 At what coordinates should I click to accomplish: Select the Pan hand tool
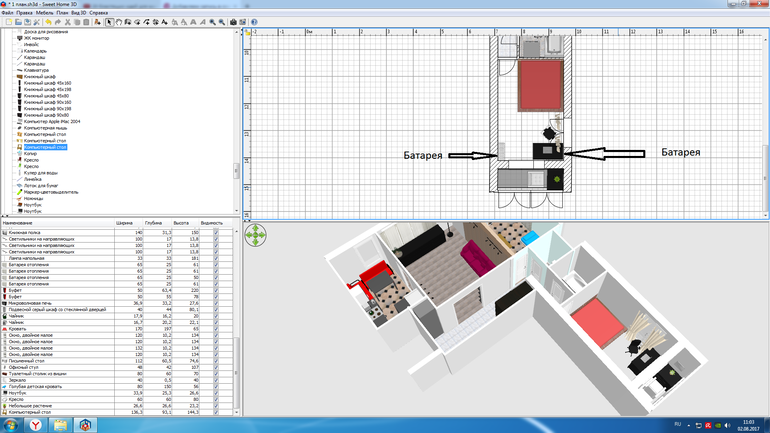[120, 21]
